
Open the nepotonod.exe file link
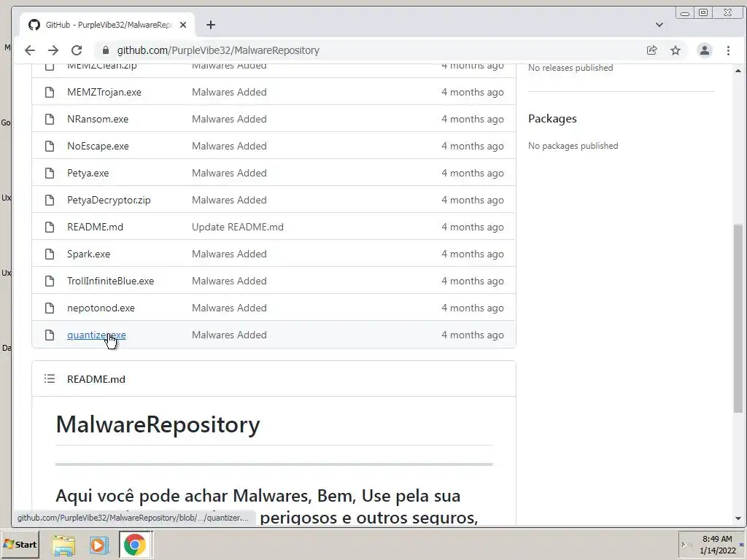tap(101, 308)
